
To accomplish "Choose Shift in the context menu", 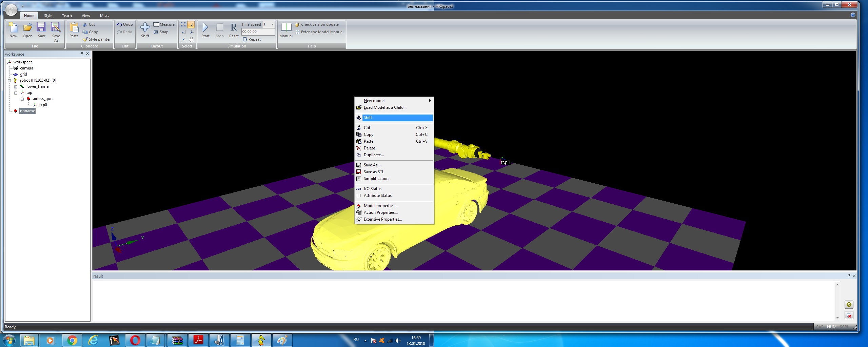I will point(394,118).
